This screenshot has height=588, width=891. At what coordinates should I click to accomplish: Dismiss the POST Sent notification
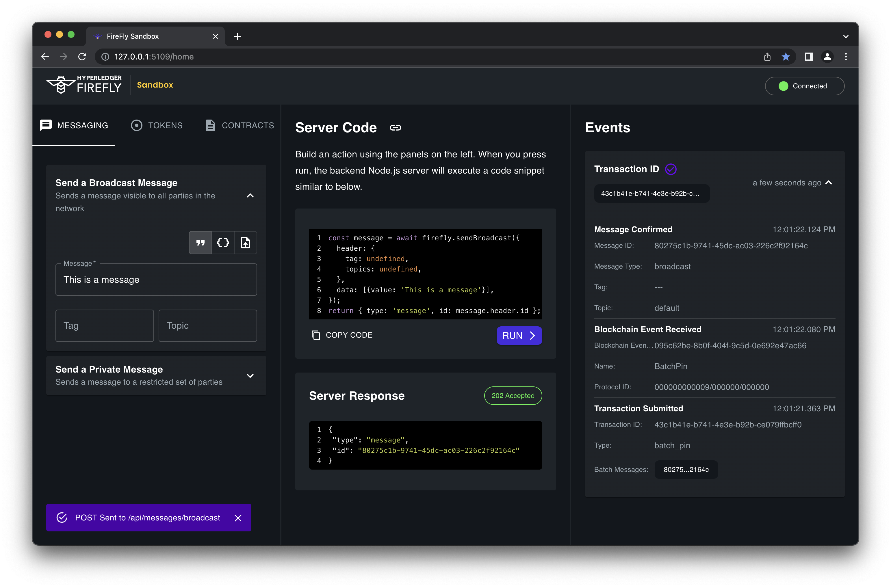coord(238,517)
